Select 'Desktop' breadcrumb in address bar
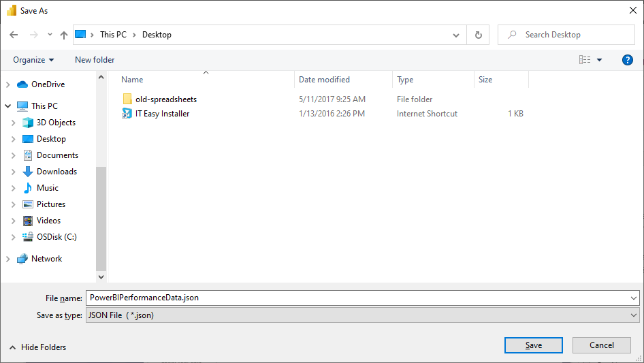Image resolution: width=644 pixels, height=363 pixels. (x=157, y=35)
